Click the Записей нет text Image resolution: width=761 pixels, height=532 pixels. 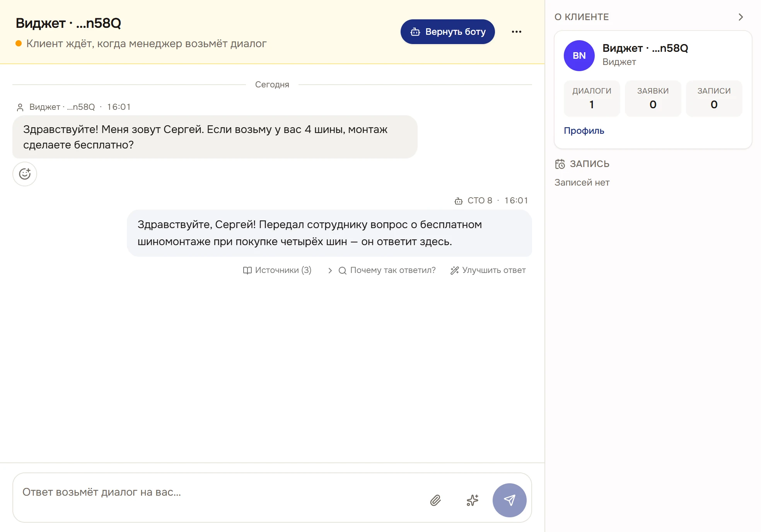click(582, 182)
